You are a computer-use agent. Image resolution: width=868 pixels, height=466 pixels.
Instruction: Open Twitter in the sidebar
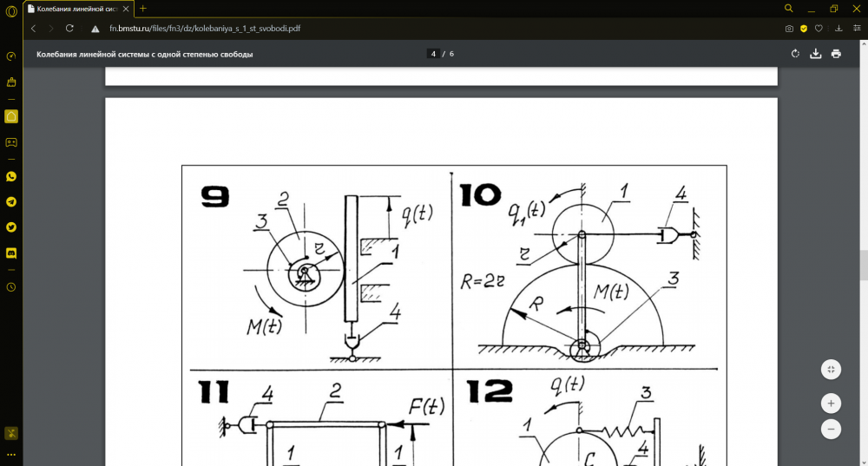pyautogui.click(x=11, y=227)
